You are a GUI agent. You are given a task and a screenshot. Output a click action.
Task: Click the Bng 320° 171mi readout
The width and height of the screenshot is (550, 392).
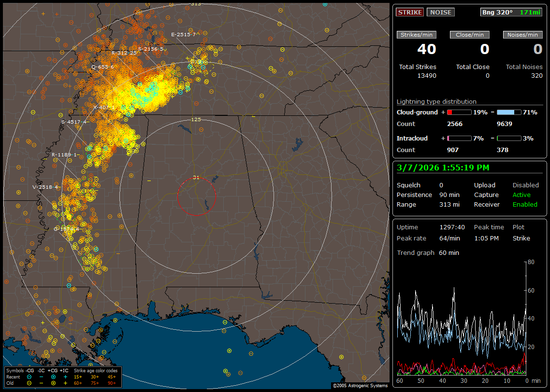(x=511, y=12)
